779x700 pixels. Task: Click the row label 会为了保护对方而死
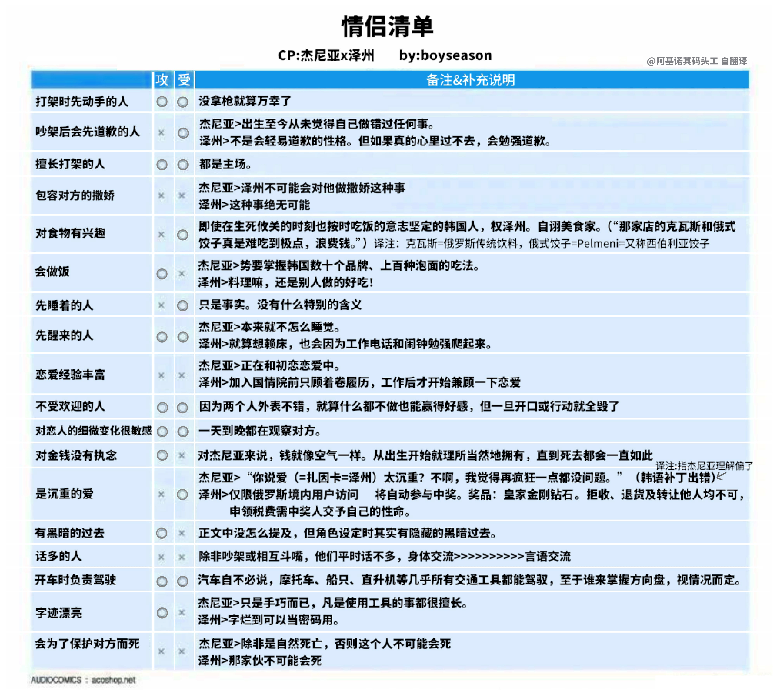pos(87,644)
